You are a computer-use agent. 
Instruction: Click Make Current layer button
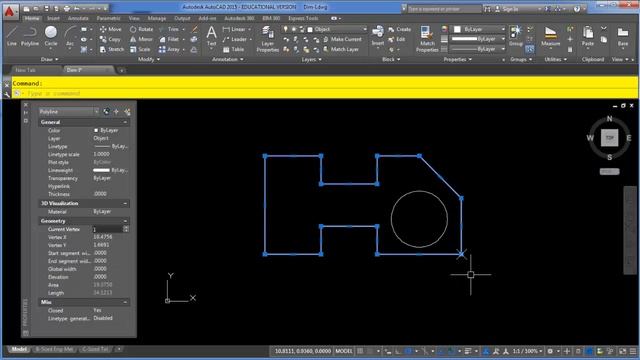(342, 40)
